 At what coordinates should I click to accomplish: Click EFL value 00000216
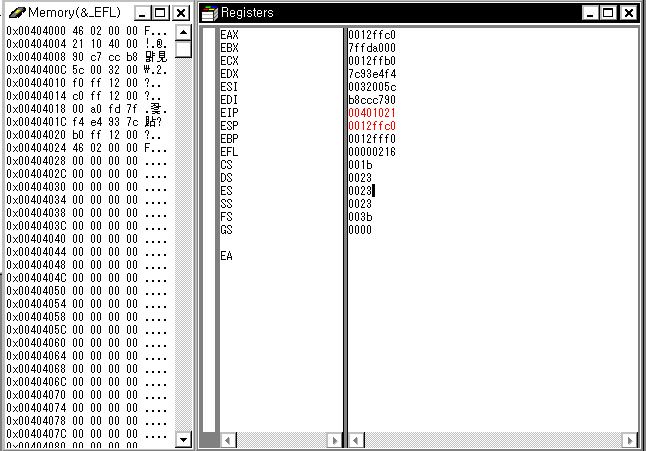[x=372, y=152]
